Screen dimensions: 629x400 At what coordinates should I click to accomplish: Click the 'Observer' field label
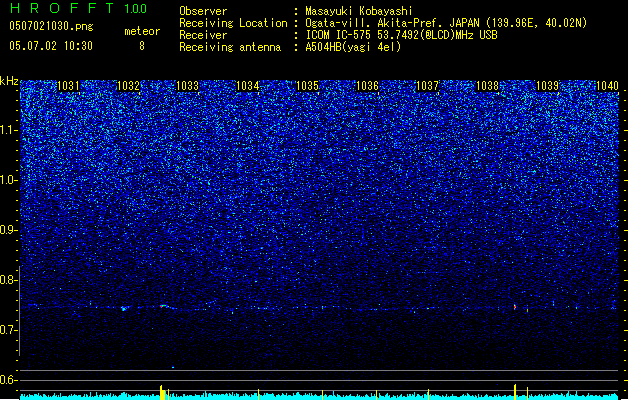203,11
